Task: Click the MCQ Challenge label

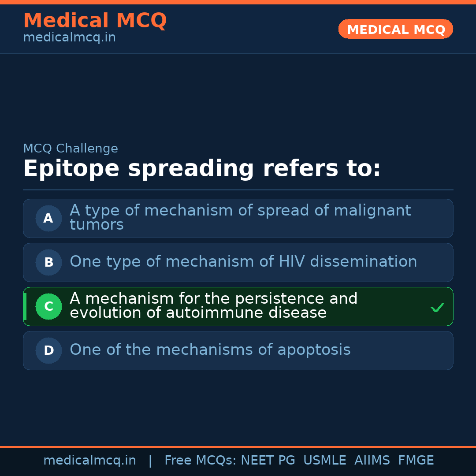Action: 71,149
